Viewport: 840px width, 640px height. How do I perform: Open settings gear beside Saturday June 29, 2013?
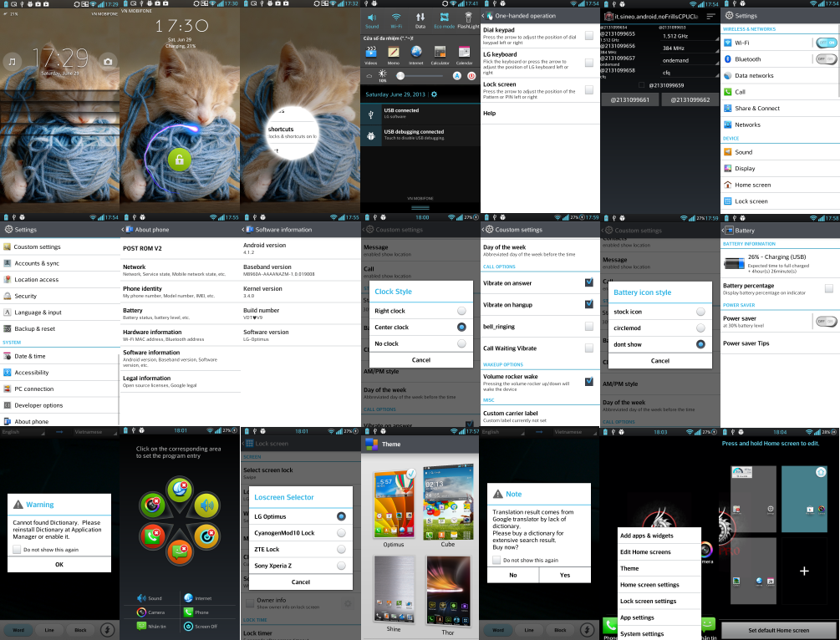pyautogui.click(x=434, y=94)
